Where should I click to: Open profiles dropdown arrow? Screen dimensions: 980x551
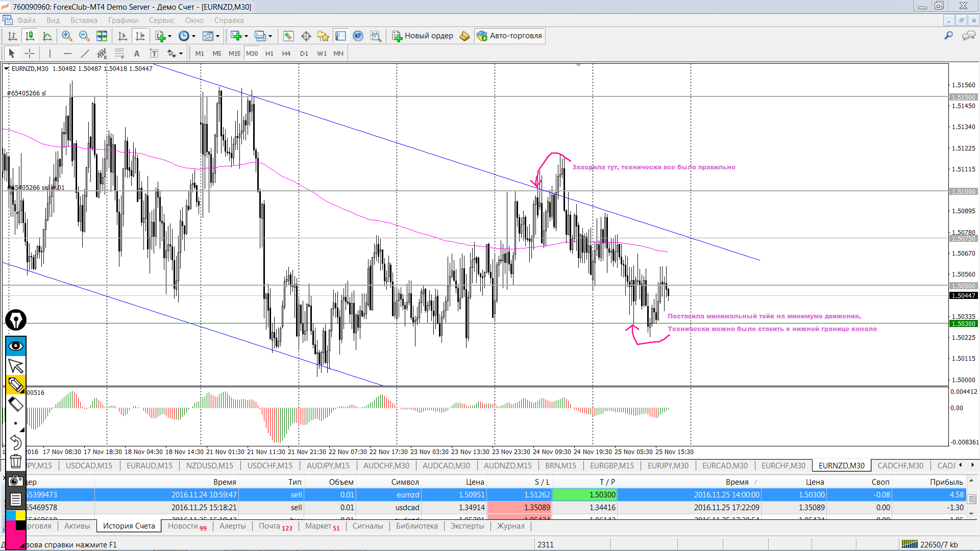pos(270,36)
